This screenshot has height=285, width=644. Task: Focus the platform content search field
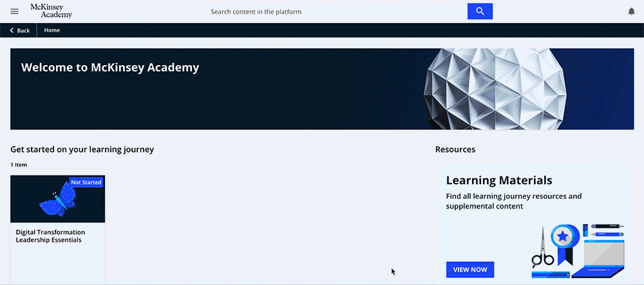(335, 12)
